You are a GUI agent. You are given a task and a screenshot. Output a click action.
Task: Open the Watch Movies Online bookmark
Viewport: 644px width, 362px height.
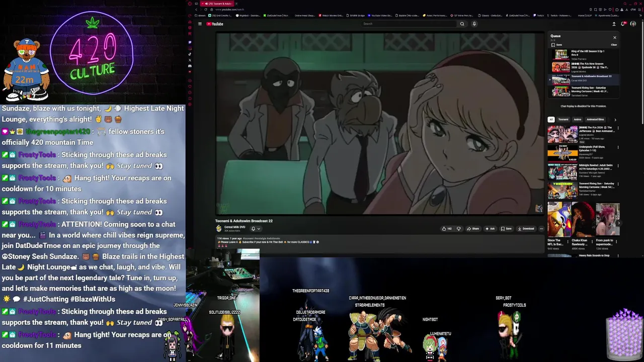[331, 16]
